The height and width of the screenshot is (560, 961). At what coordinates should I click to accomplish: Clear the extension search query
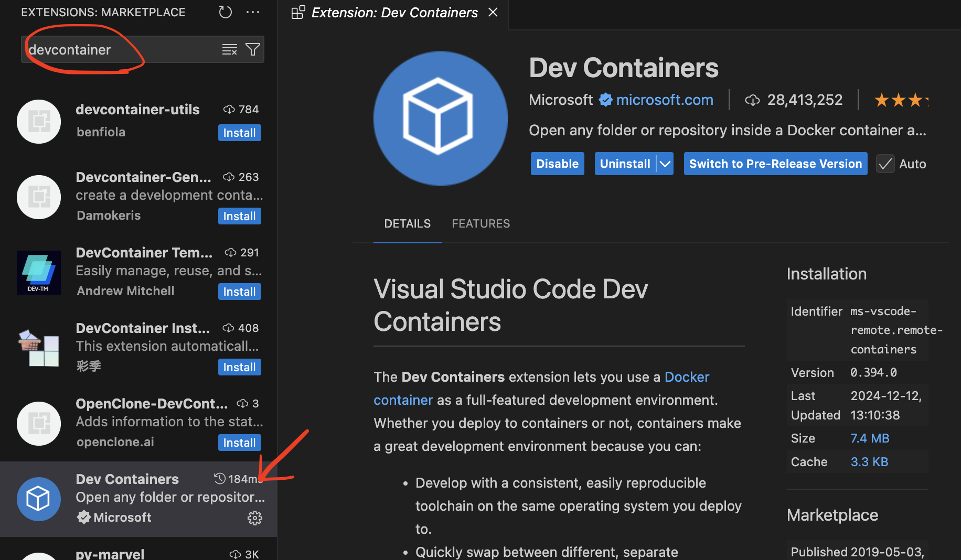pos(230,49)
